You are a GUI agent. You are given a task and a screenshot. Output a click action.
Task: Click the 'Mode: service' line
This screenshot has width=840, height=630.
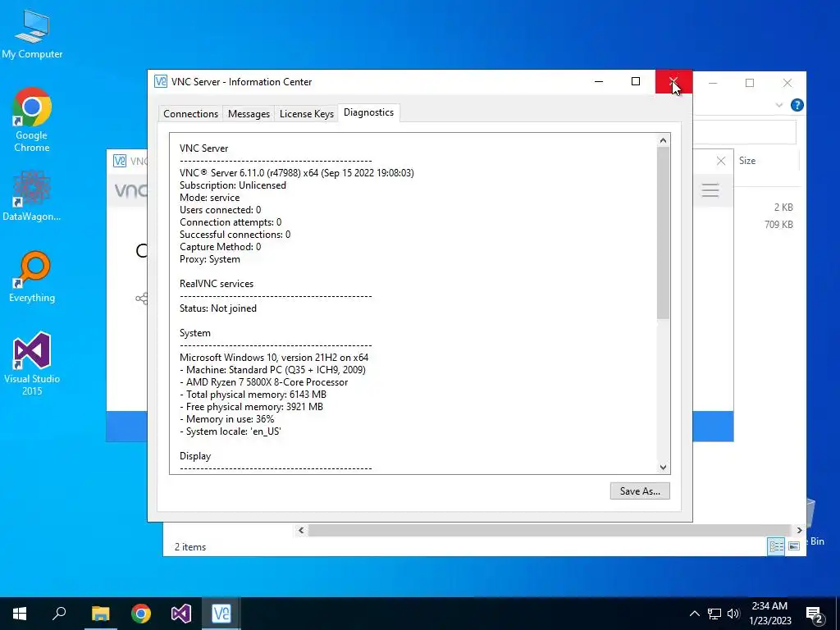[x=209, y=198]
